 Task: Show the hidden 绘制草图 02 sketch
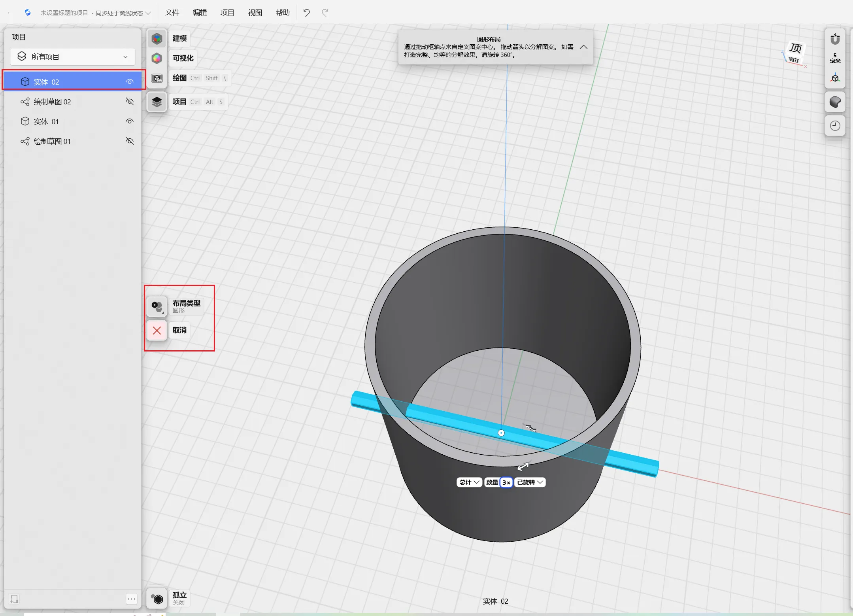130,102
